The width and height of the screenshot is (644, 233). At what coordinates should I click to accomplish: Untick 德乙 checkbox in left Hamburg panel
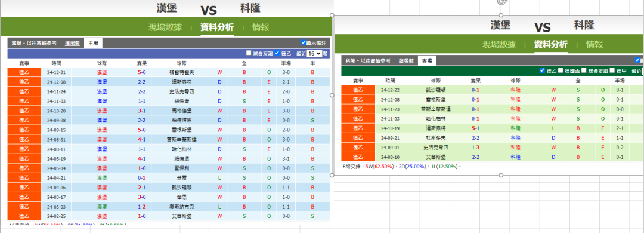click(277, 53)
